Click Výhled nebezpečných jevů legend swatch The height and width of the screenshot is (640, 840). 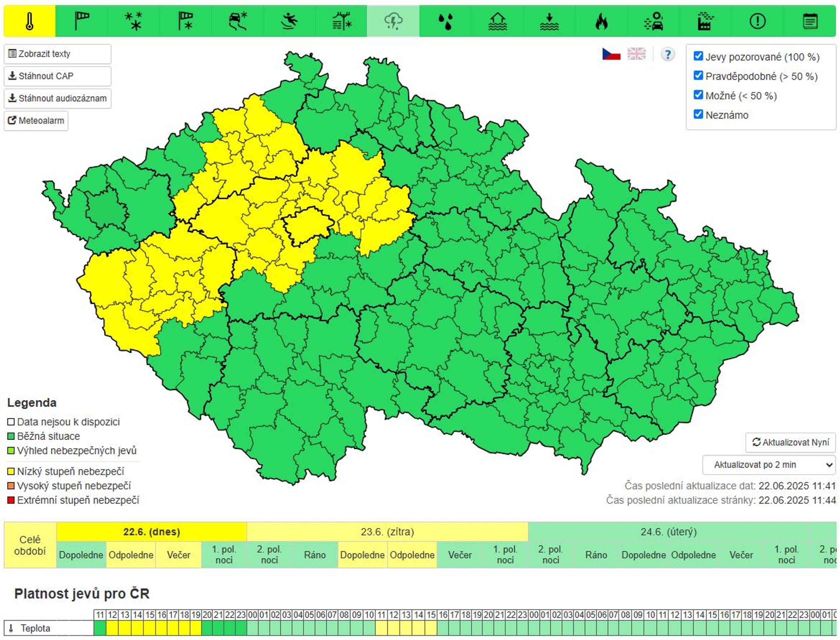[11, 451]
